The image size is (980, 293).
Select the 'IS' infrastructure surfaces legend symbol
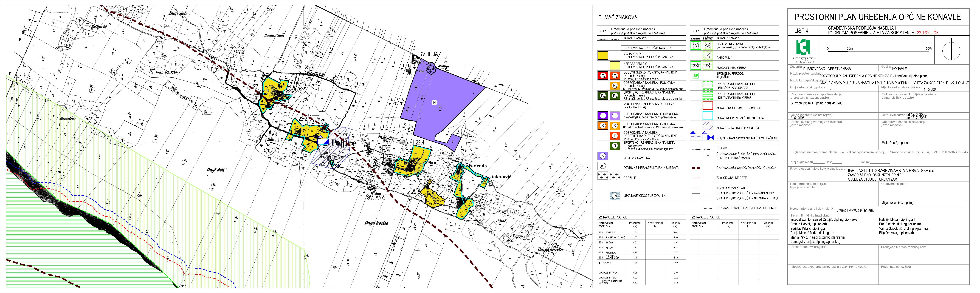pos(603,166)
